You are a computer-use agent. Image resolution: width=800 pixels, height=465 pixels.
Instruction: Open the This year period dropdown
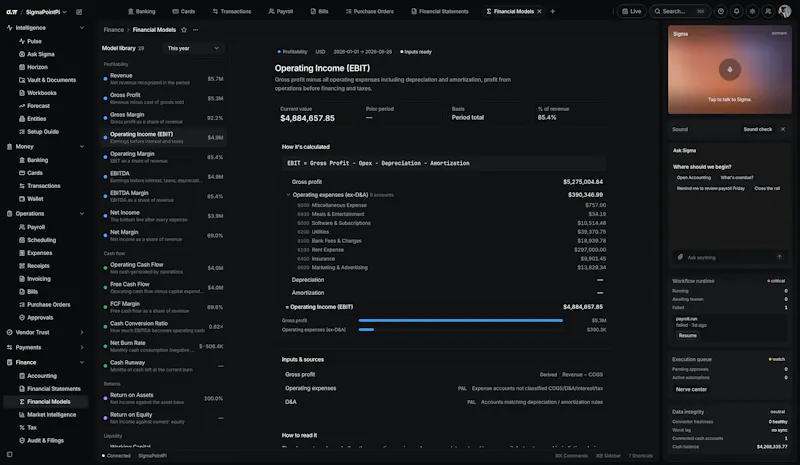(193, 48)
